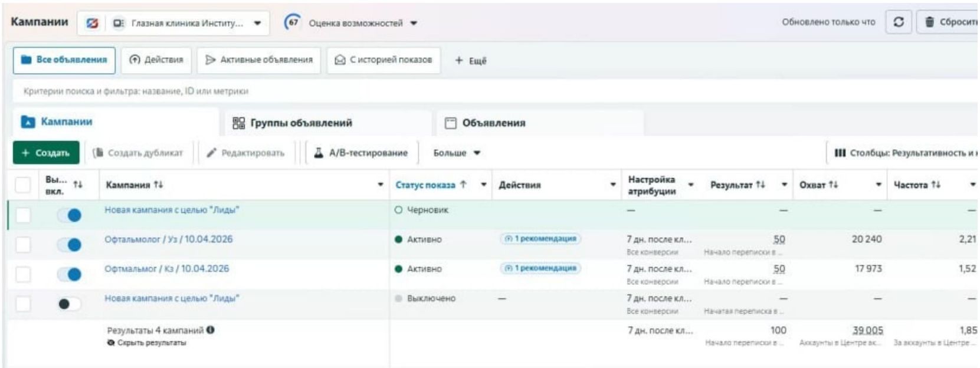Screen dimensions: 980x368
Task: Click the account status icon beside Кампании title
Action: click(92, 23)
